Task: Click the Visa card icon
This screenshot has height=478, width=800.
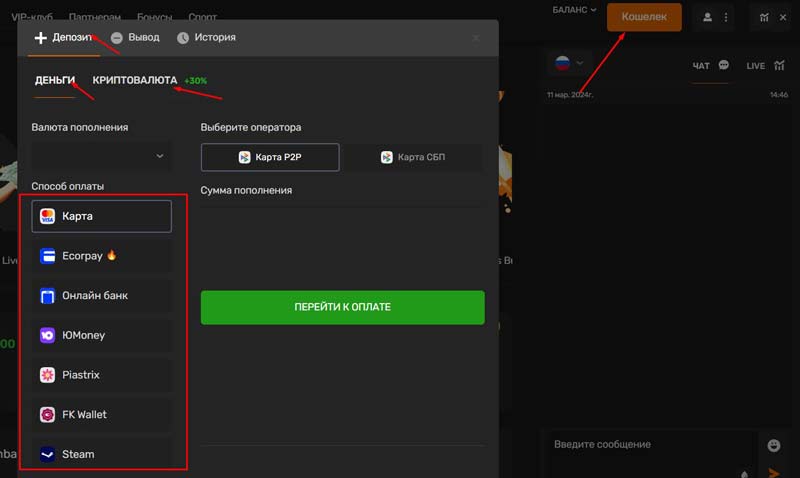Action: click(x=47, y=216)
